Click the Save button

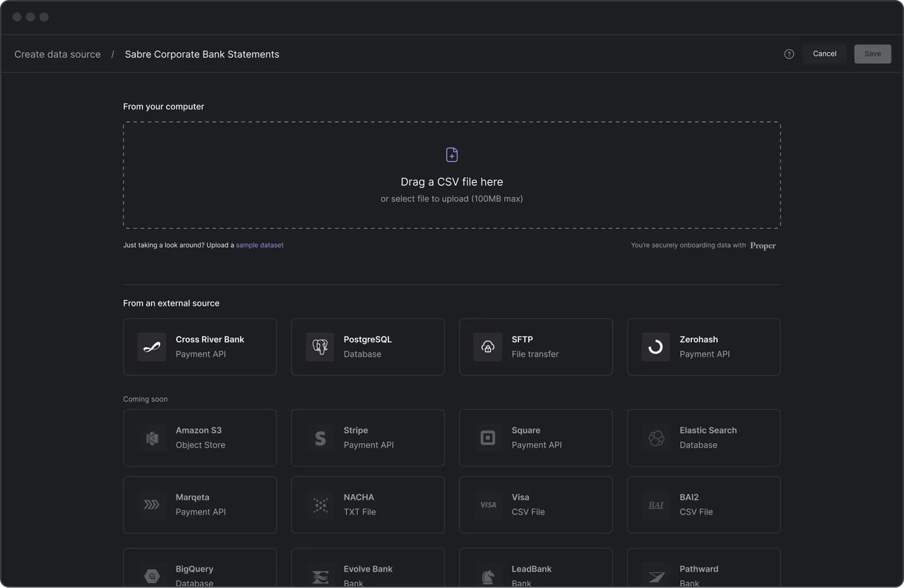(872, 54)
